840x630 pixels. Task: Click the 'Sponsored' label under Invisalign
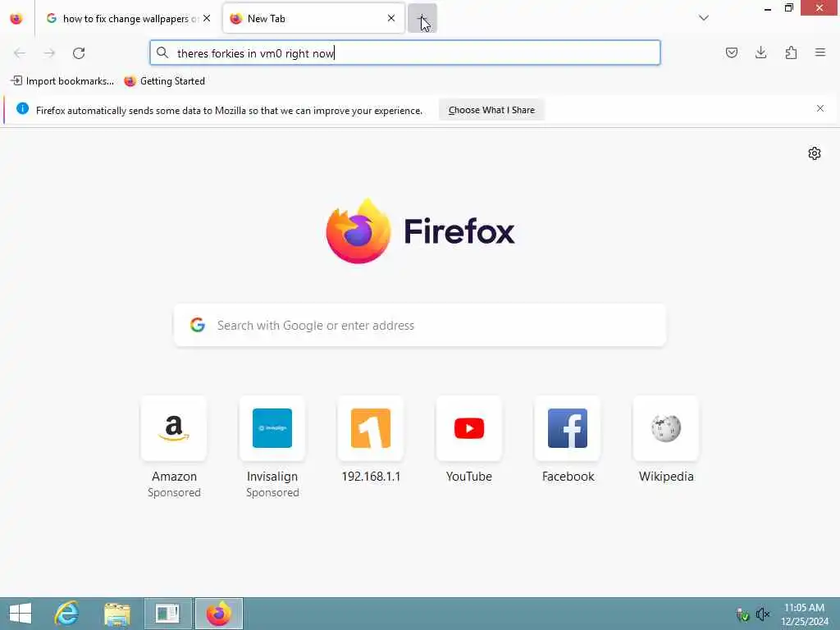pos(272,492)
